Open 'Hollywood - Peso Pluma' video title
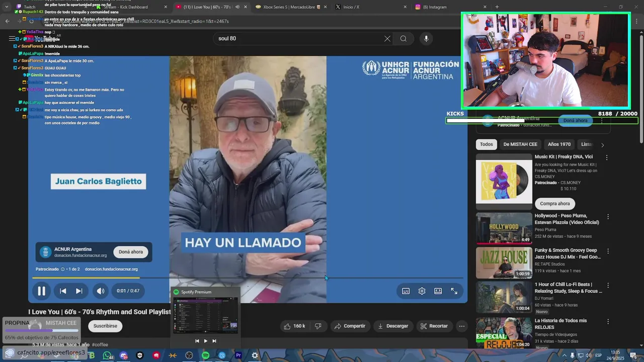644x362 pixels. coord(567,219)
